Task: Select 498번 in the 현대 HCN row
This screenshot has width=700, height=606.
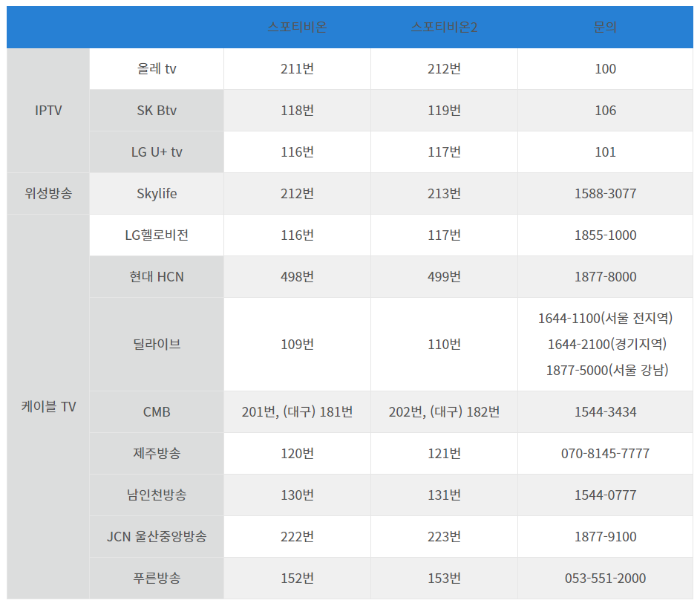Action: [x=297, y=276]
